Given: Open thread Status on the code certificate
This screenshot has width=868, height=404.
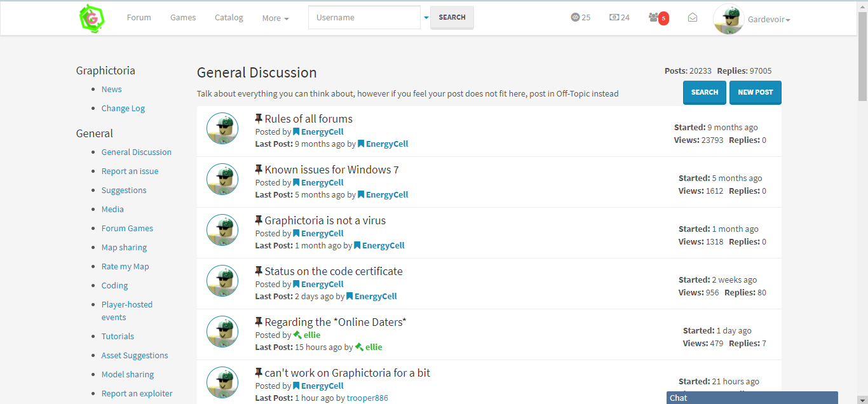Looking at the screenshot, I should 334,271.
